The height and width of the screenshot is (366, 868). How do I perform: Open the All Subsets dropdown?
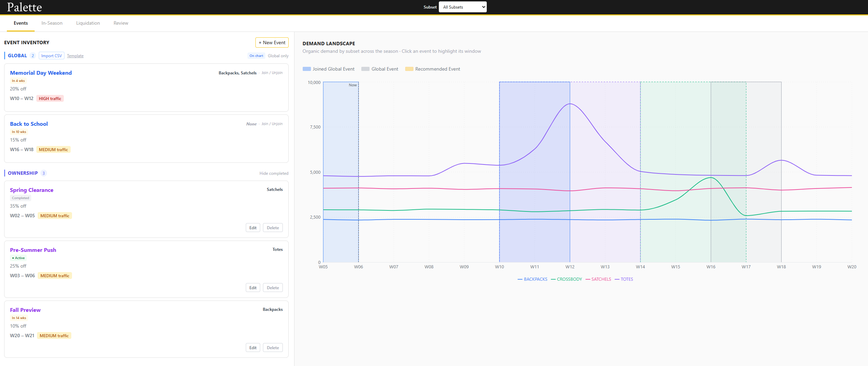point(462,7)
